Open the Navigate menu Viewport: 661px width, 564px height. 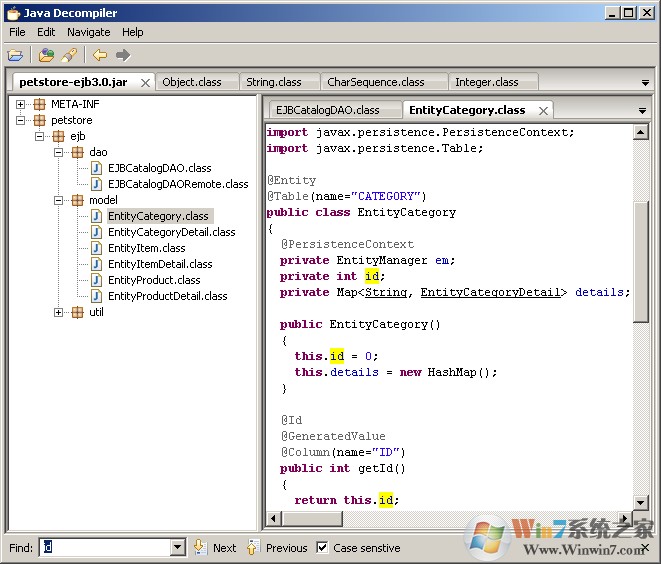(88, 32)
